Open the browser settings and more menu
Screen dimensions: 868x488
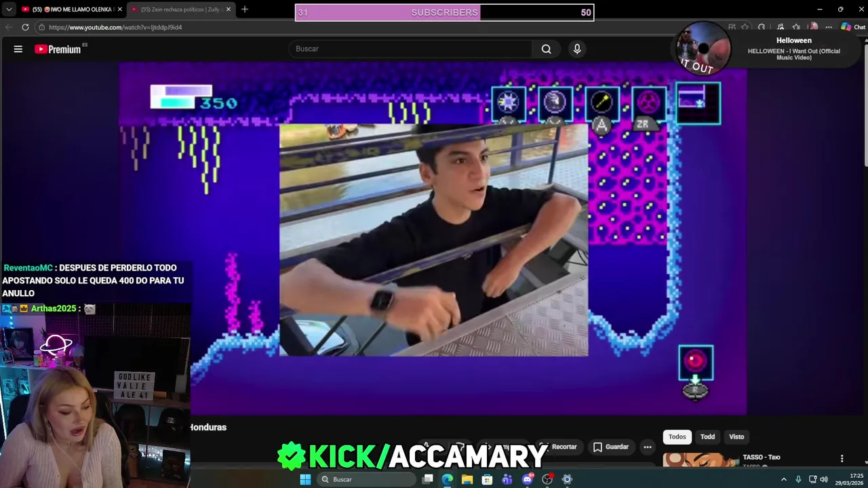pyautogui.click(x=829, y=27)
